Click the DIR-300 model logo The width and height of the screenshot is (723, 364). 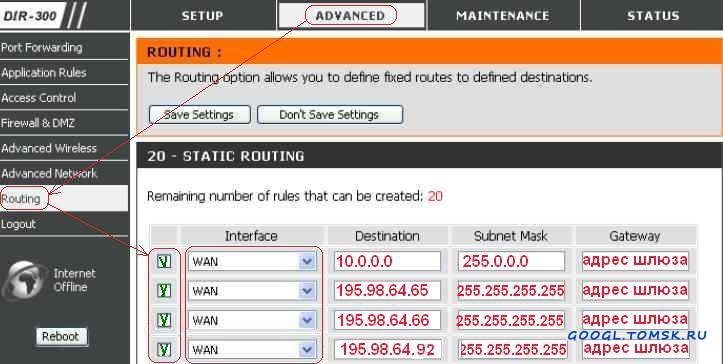(x=31, y=15)
